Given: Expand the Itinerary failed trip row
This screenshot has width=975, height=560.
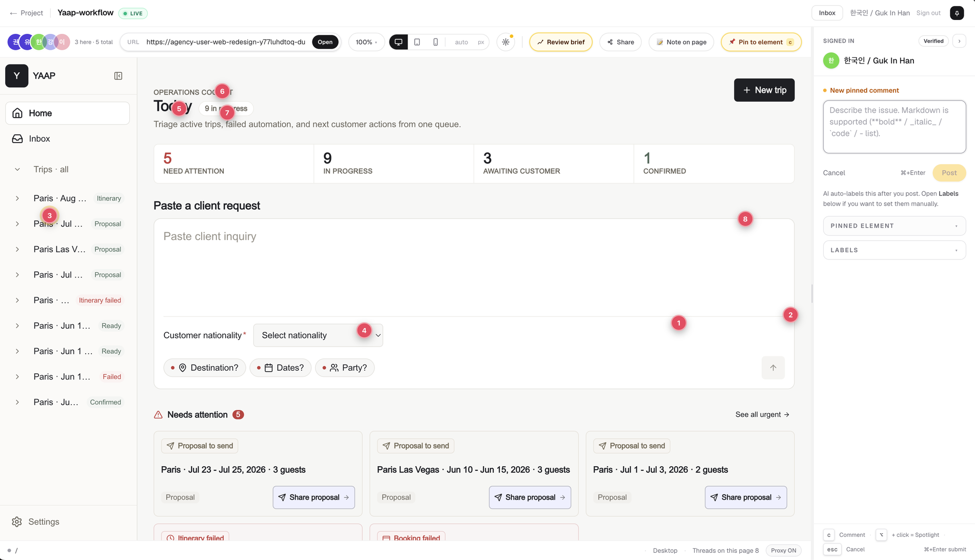Looking at the screenshot, I should click(x=17, y=301).
